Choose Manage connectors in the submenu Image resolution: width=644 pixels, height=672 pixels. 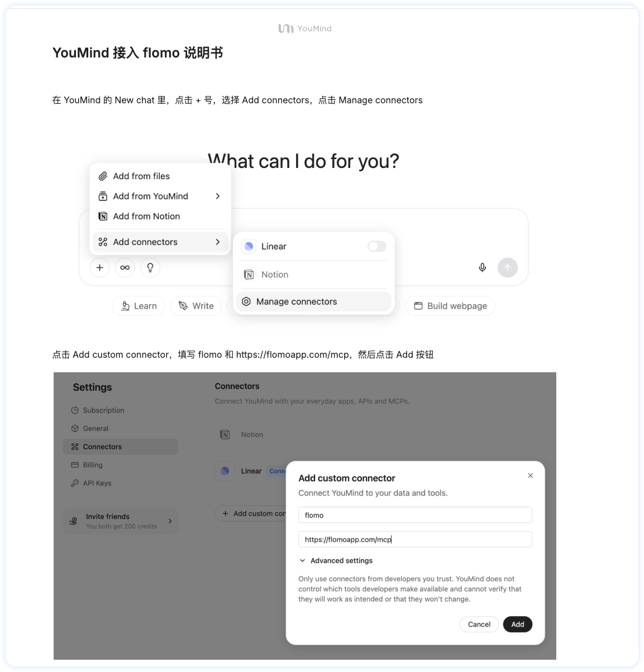coord(314,301)
